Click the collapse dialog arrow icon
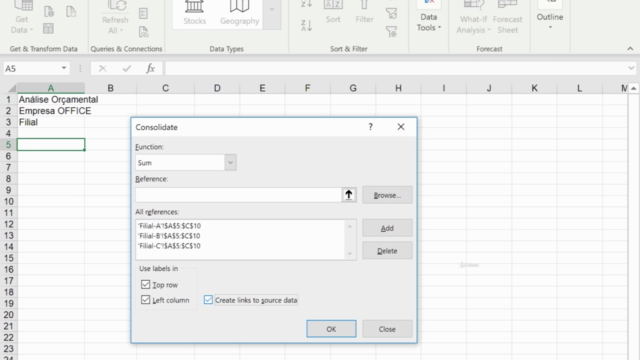This screenshot has width=640, height=360. pyautogui.click(x=349, y=195)
